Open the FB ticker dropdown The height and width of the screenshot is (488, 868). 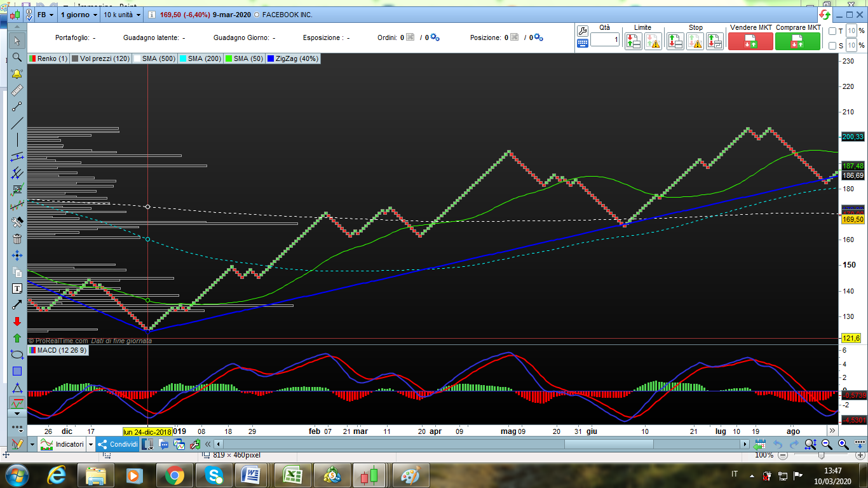click(47, 14)
